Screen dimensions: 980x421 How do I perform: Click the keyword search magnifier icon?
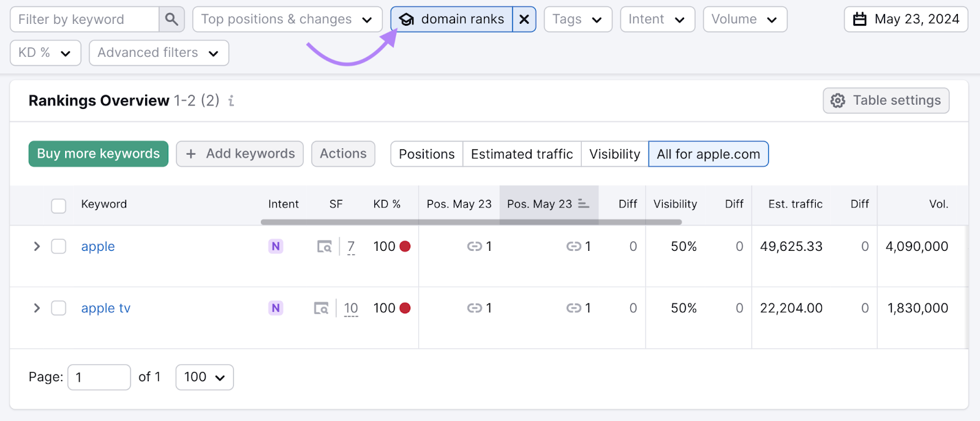click(x=171, y=20)
